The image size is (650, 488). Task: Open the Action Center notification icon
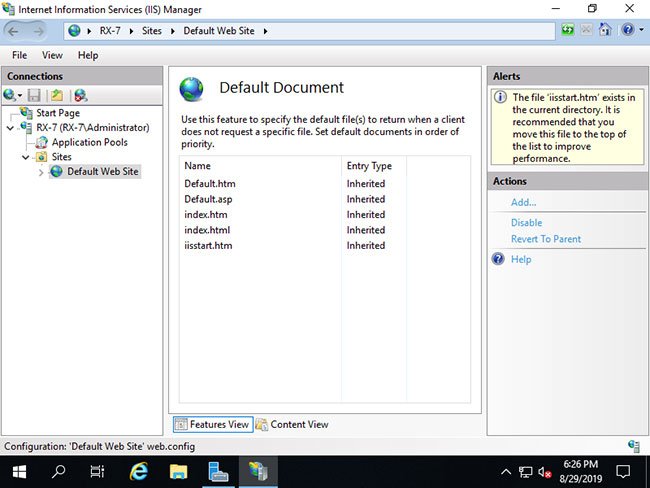(623, 472)
